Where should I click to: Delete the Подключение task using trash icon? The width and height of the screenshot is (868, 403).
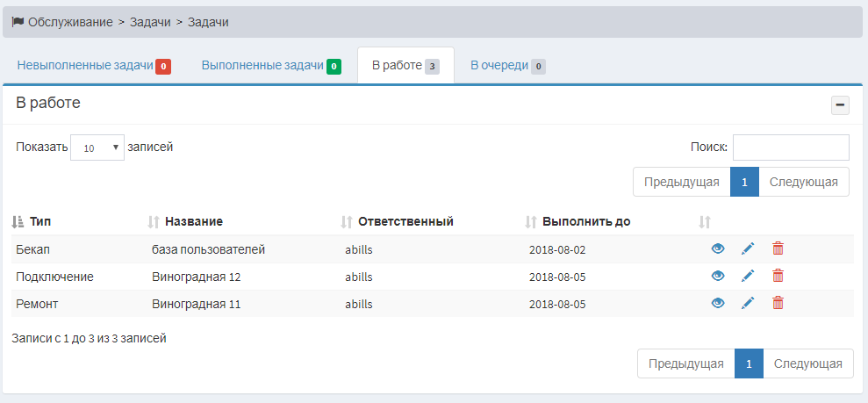tap(778, 276)
